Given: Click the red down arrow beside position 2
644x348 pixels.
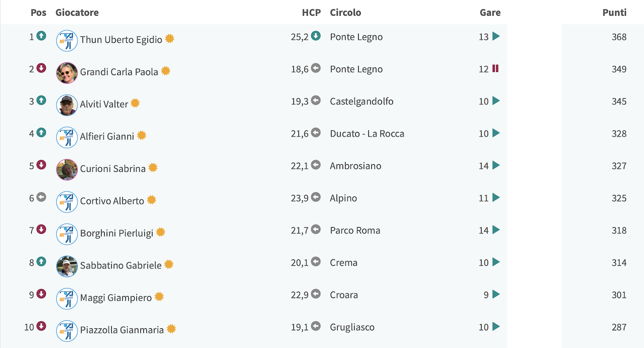Looking at the screenshot, I should pos(41,68).
